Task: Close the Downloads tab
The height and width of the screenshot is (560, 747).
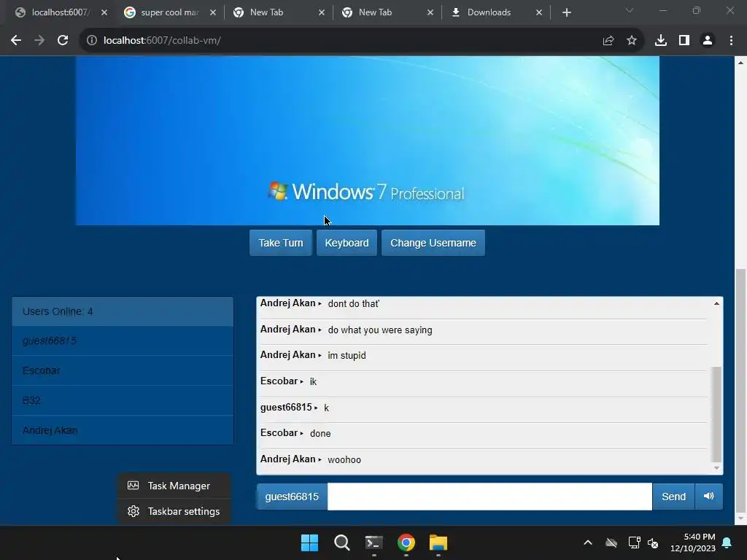Action: (x=539, y=12)
